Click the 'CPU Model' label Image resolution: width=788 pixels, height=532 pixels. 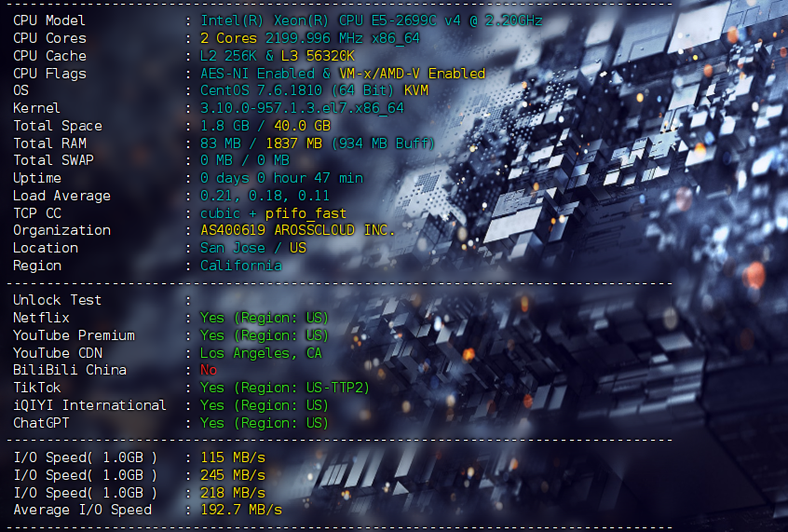click(x=49, y=20)
